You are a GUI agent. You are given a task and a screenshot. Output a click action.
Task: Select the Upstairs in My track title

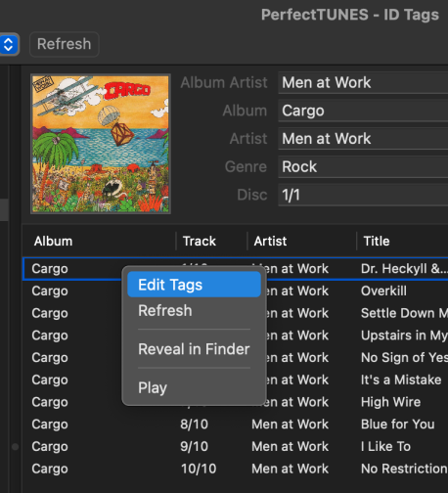[x=404, y=336]
